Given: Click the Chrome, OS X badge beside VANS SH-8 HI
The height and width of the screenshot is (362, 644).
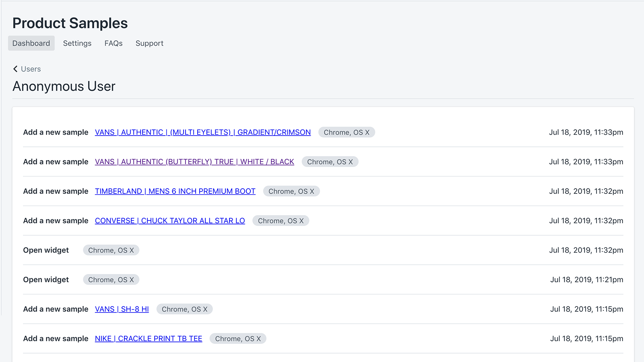Looking at the screenshot, I should 185,309.
